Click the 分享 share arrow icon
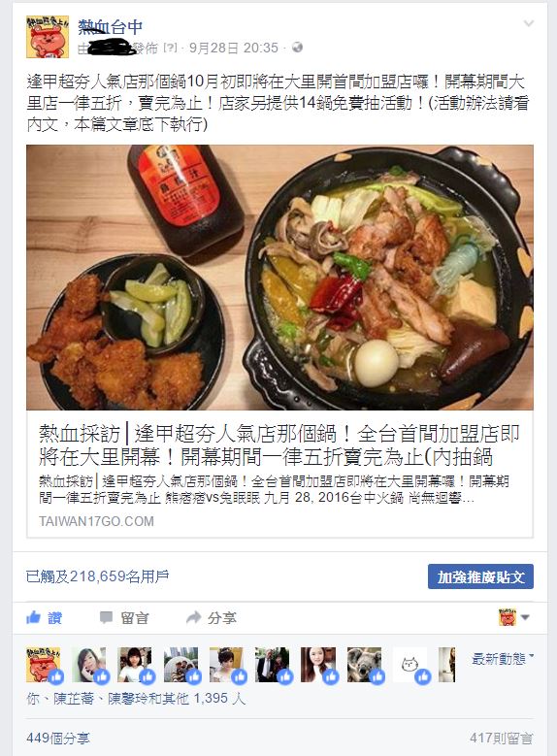Image resolution: width=557 pixels, height=756 pixels. point(193,617)
